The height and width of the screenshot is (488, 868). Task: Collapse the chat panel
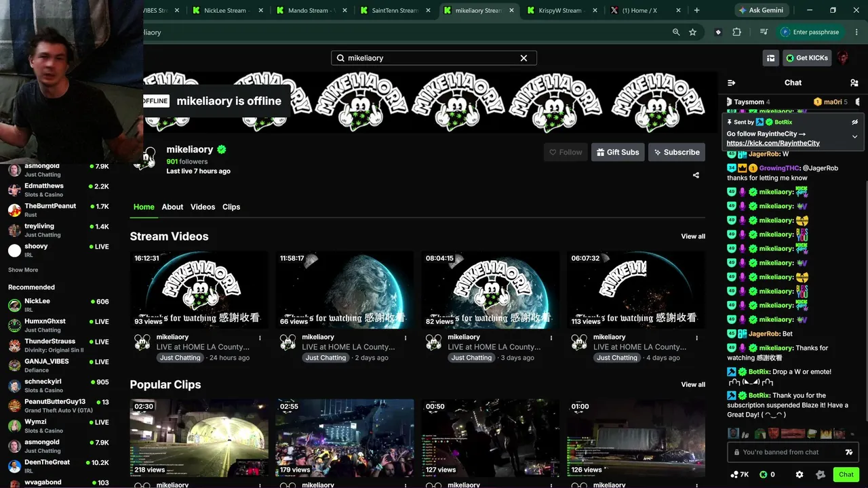pos(731,83)
